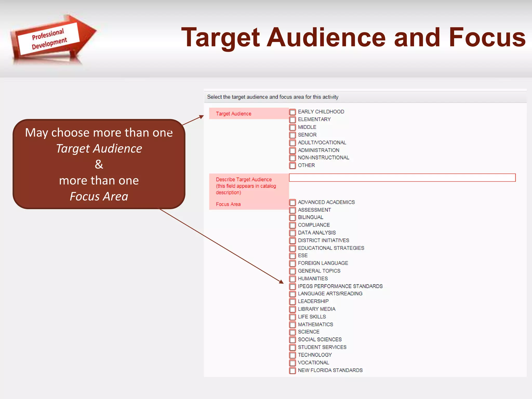The width and height of the screenshot is (532, 399).
Task: Enable the ADULT/VOCATIONAL checkbox
Action: click(x=292, y=143)
